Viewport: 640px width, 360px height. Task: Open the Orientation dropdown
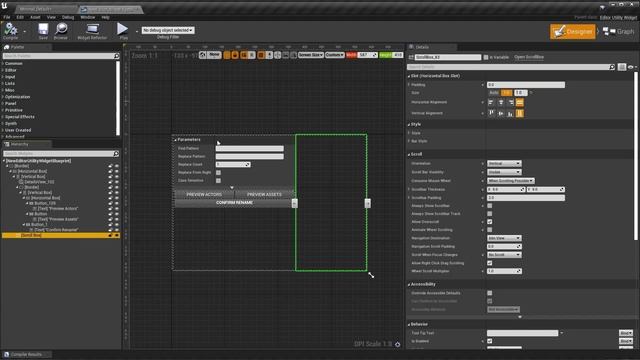(504, 164)
